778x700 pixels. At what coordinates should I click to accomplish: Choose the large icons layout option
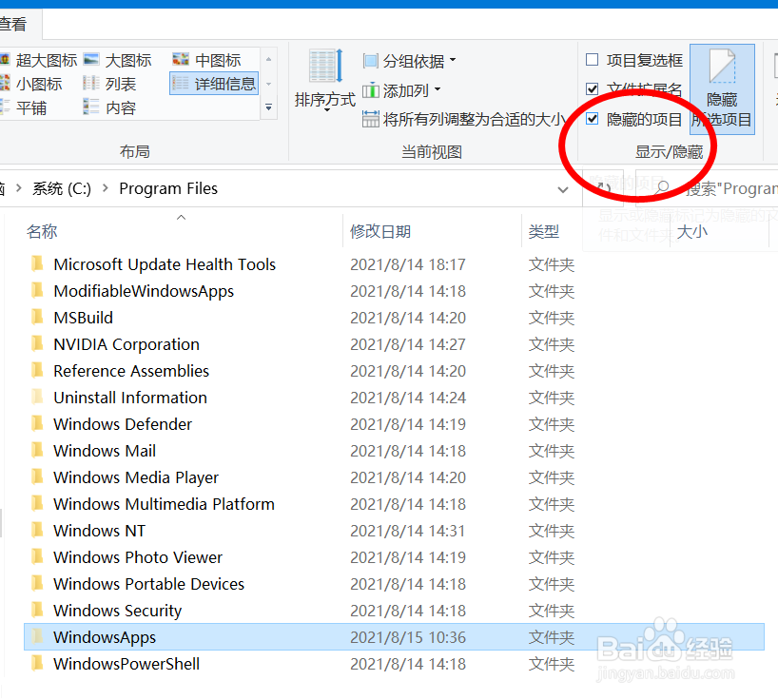118,61
